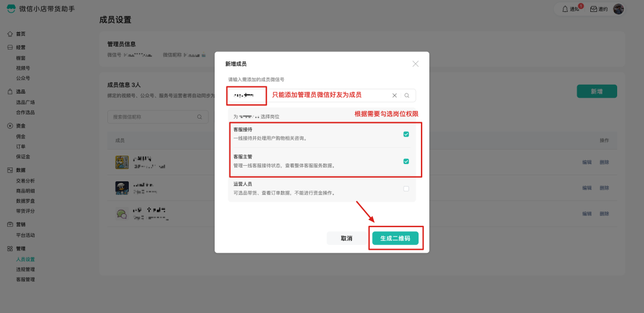Click the third member's WeChat avatar

[122, 213]
